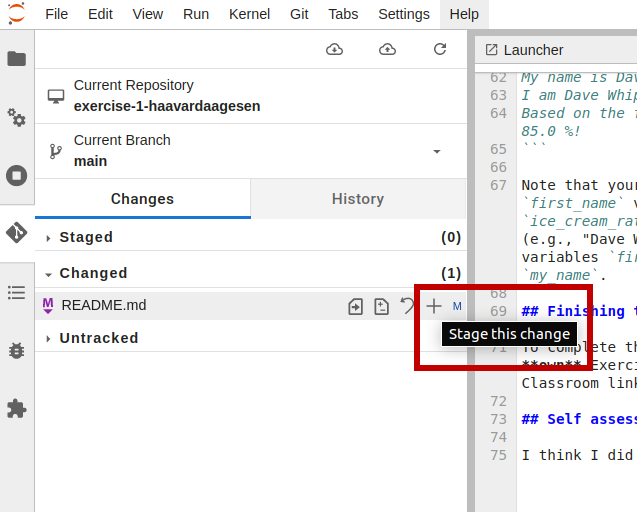The image size is (637, 512).
Task: Click the 'I think I did' text line
Action: pyautogui.click(x=579, y=455)
